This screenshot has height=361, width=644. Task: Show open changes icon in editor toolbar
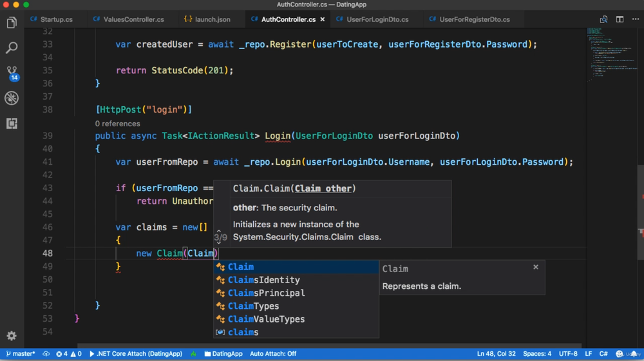coord(603,19)
